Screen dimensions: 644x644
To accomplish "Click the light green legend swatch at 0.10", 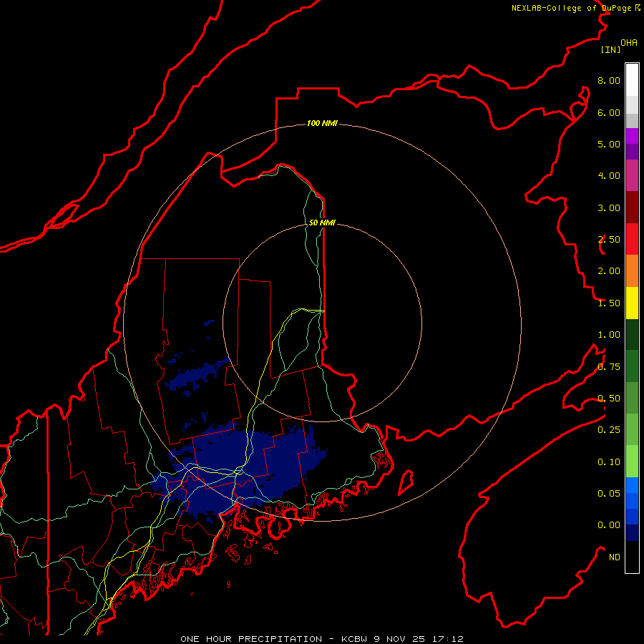I will pos(632,462).
